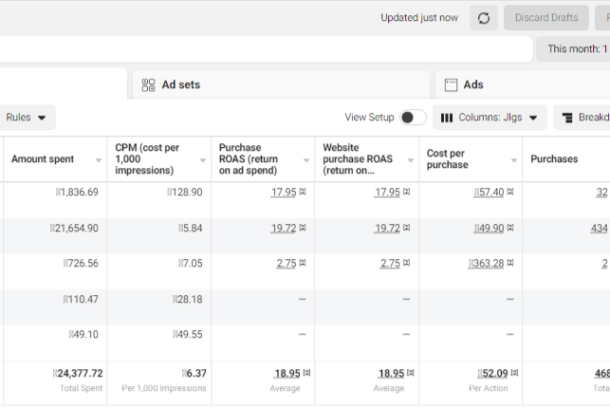This screenshot has height=407, width=610.
Task: Open CPM column header dropdown arrow
Action: (x=202, y=160)
